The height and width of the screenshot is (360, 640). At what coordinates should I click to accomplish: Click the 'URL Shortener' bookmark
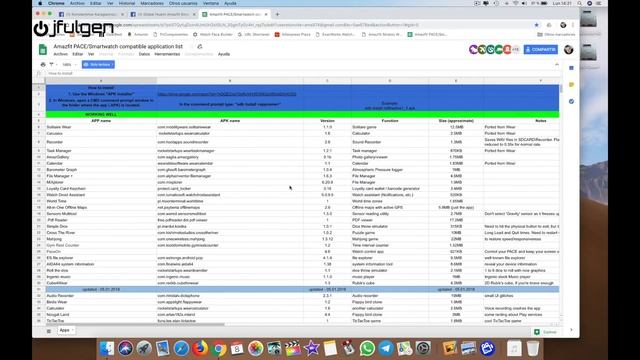click(x=253, y=35)
